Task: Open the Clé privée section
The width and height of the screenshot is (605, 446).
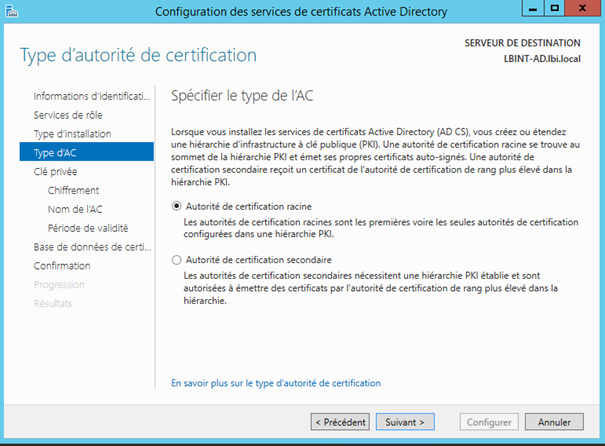Action: (55, 172)
